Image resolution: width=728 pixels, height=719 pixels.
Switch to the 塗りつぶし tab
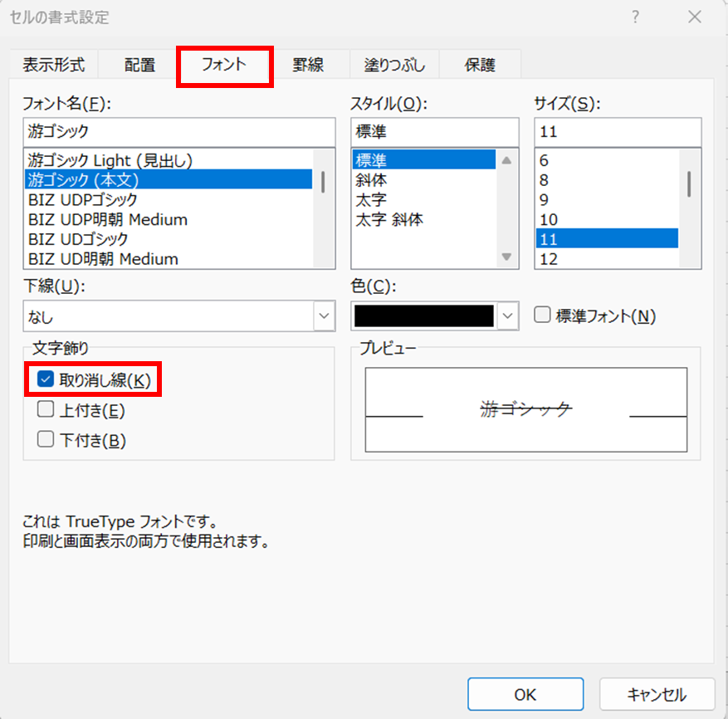pos(394,65)
